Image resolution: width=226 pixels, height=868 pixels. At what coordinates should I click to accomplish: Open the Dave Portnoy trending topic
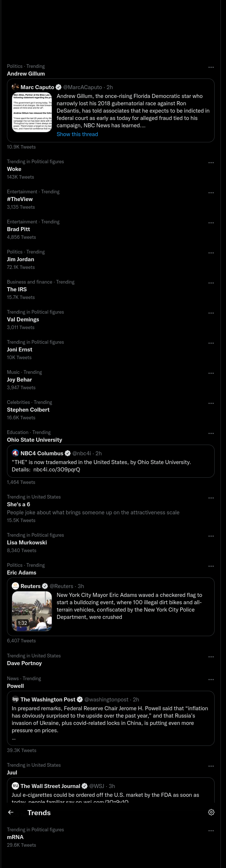(x=24, y=663)
